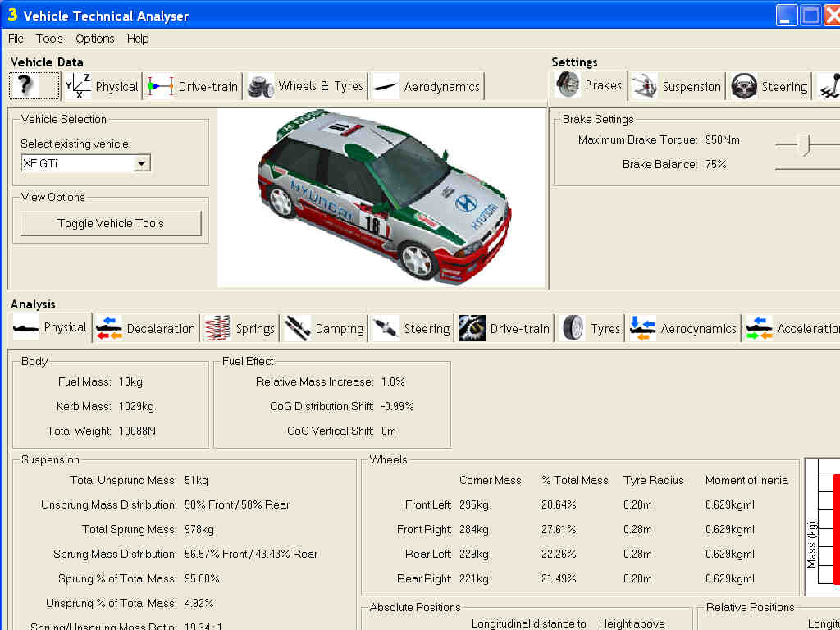840x630 pixels.
Task: Expand the XF GTi vehicle dropdown arrow
Action: (x=141, y=163)
